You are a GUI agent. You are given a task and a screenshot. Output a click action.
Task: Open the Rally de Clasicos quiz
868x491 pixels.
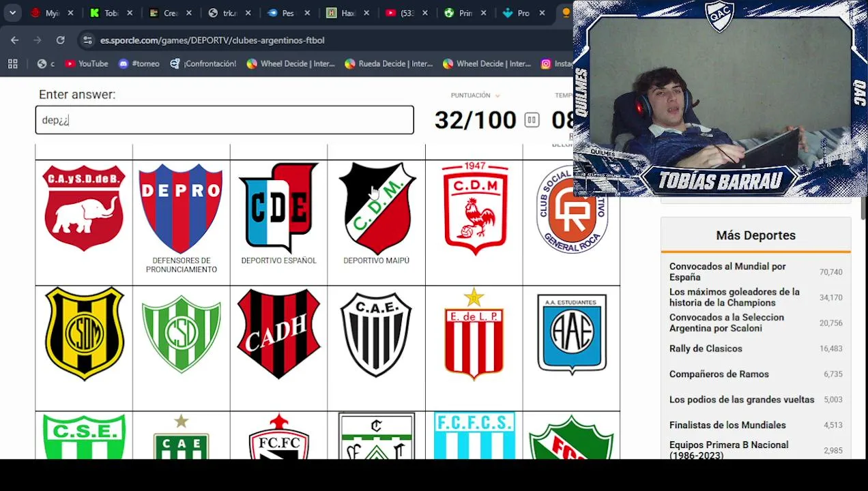pos(706,348)
